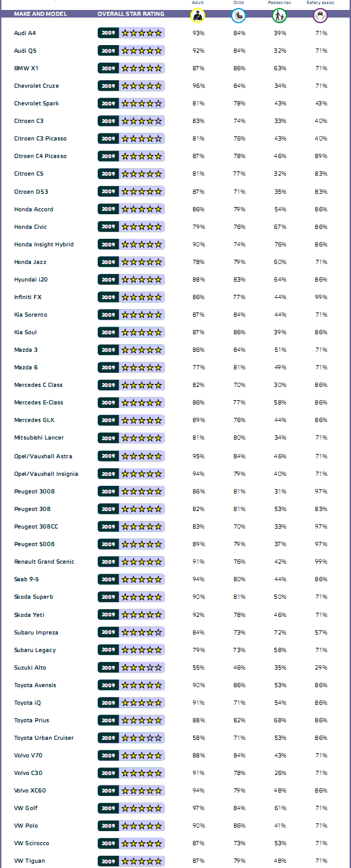The width and height of the screenshot is (351, 868).
Task: Click the Pedestrian protection icon
Action: pyautogui.click(x=280, y=16)
